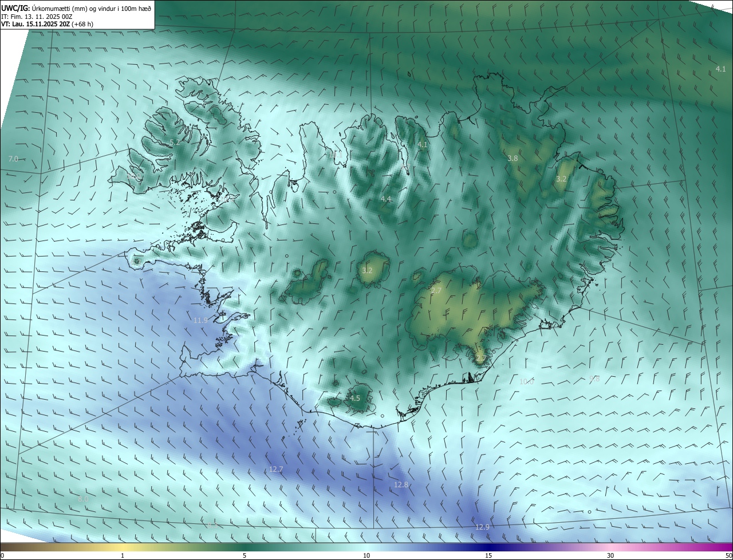
Task: Click the 4.5 value on the southern glacier
Action: 354,398
